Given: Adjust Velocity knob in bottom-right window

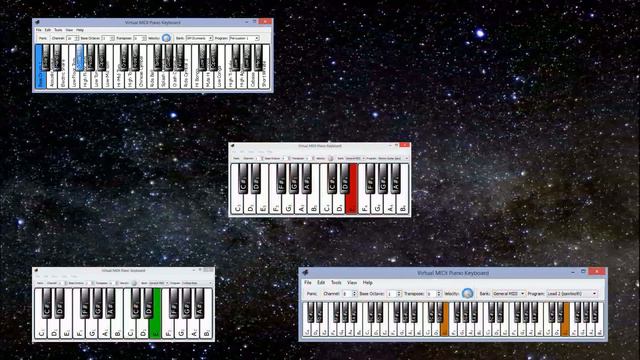Looking at the screenshot, I should [467, 293].
